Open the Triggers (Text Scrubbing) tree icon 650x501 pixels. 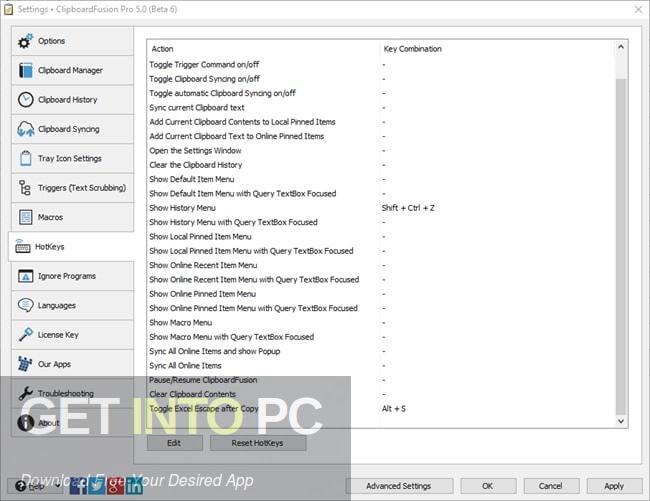point(25,188)
